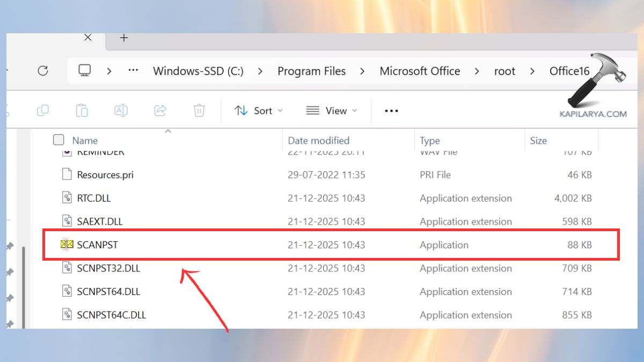Toggle the select-all checkbox beside Name

pos(58,140)
